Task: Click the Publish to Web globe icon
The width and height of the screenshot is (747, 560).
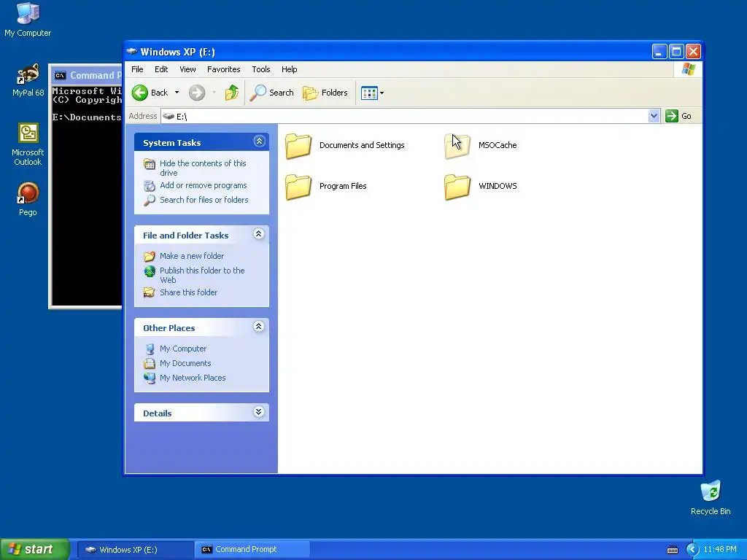Action: 150,271
